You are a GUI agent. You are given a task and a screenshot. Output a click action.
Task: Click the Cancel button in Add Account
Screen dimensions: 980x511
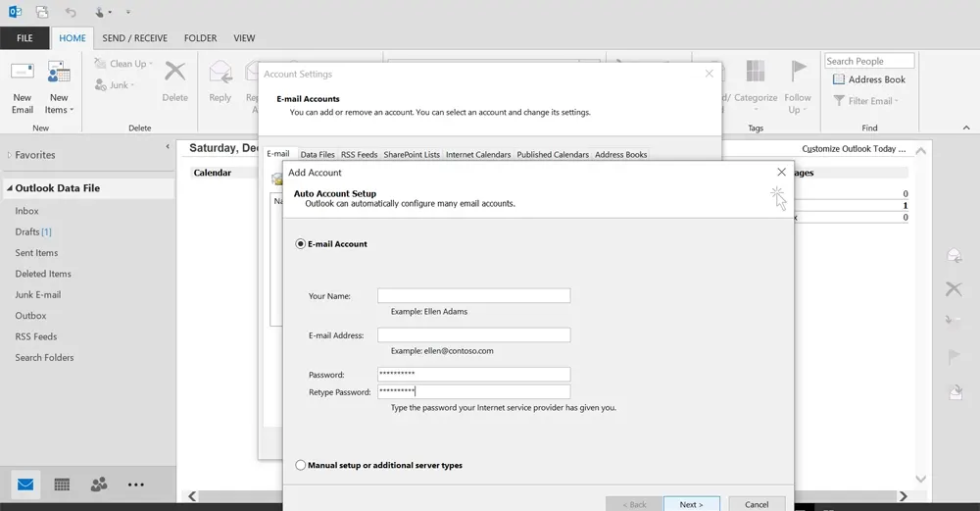[757, 504]
